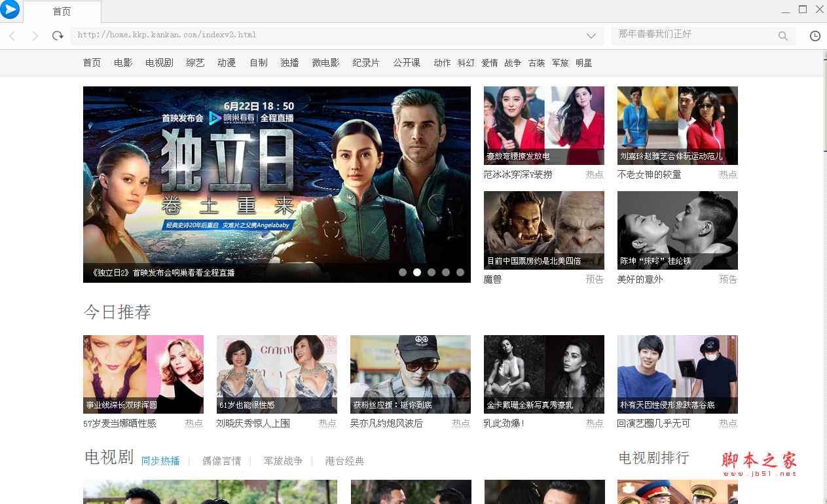Viewport: 827px width, 504px height.
Task: Select the fourth banner carousel dot
Action: tap(446, 272)
